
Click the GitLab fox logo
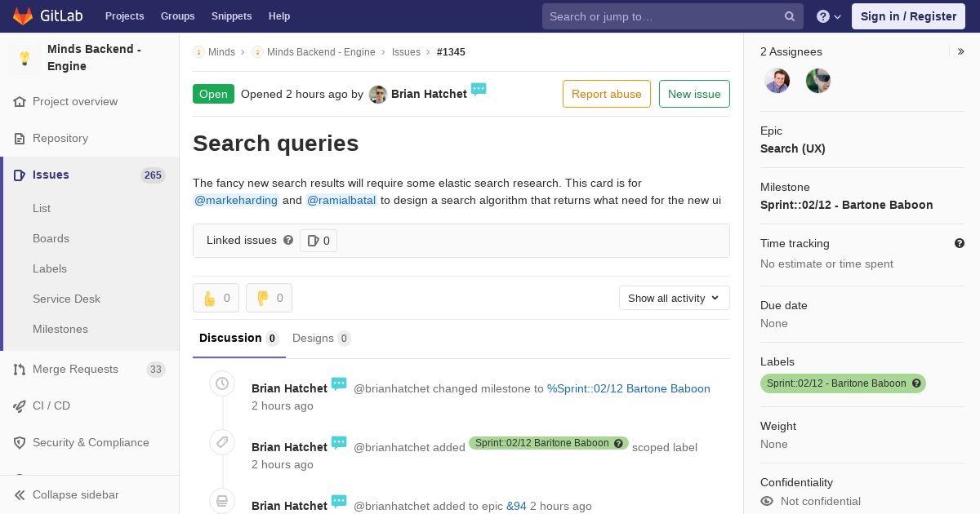point(23,16)
